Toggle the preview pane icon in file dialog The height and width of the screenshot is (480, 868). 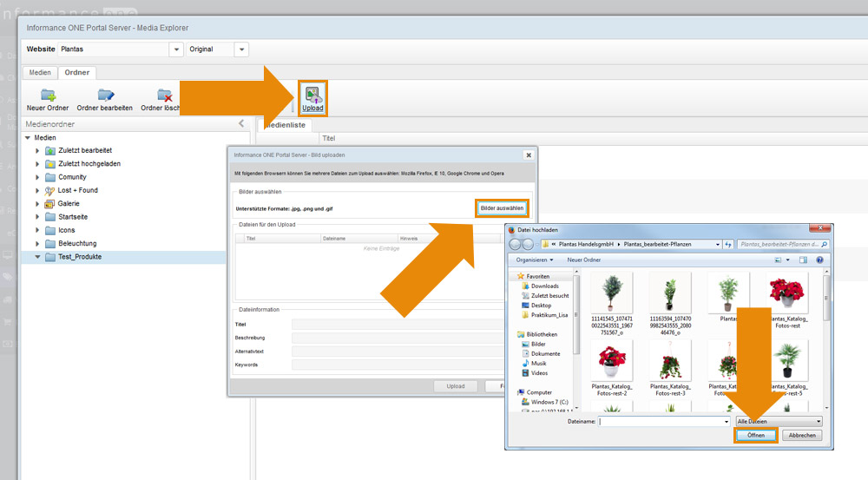[x=804, y=260]
